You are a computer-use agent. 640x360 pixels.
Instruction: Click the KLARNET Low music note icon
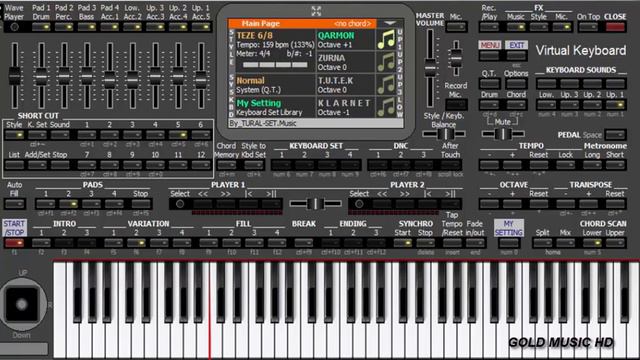[x=386, y=107]
